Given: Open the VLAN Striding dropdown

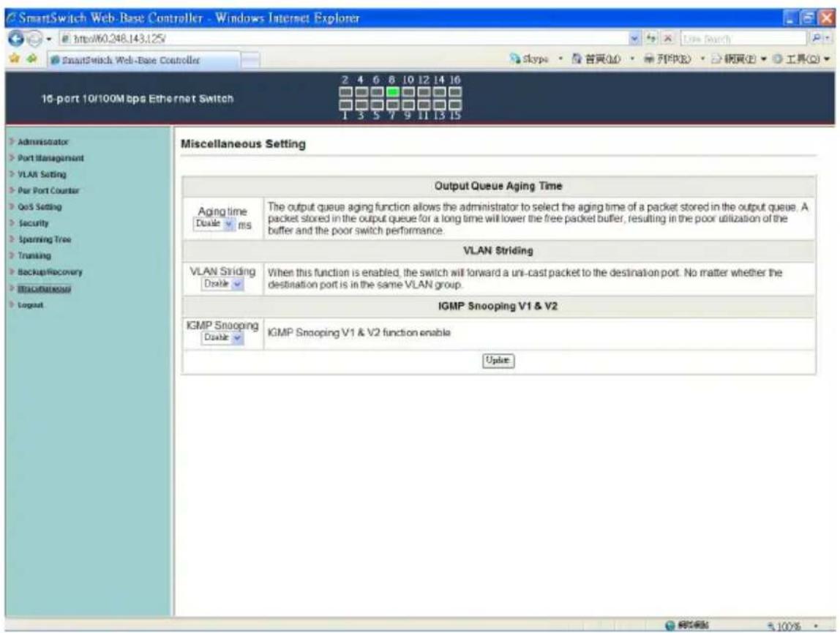Looking at the screenshot, I should point(223,284).
